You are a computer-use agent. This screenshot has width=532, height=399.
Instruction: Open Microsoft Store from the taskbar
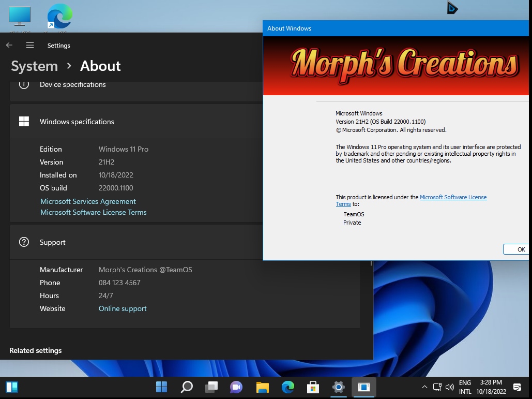point(313,387)
